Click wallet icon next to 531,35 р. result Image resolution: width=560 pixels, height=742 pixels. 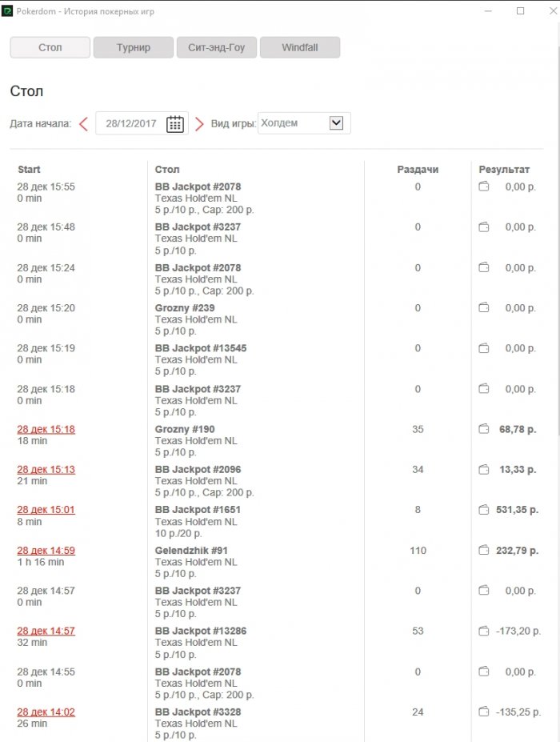point(484,510)
